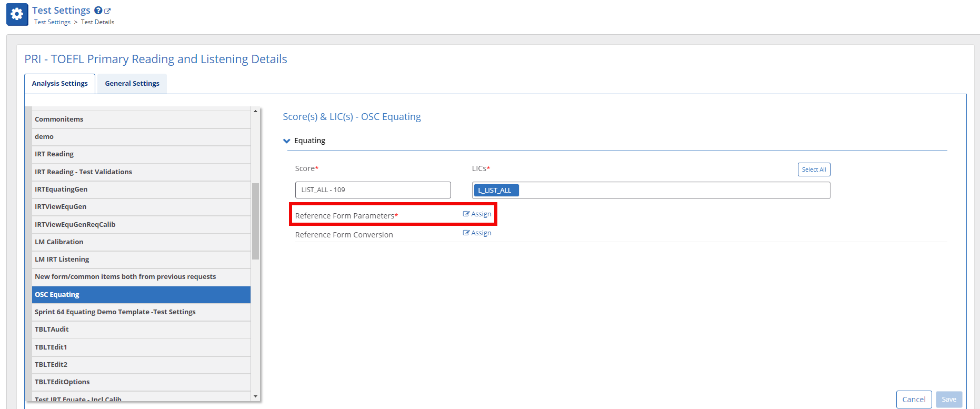
Task: Open the Score field LIST_ALL - 109
Action: pyautogui.click(x=373, y=190)
